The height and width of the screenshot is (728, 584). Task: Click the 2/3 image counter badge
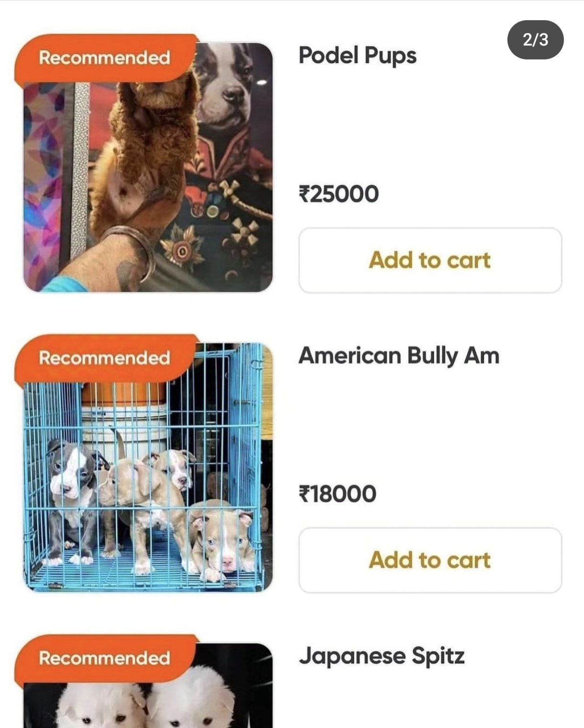(x=535, y=40)
